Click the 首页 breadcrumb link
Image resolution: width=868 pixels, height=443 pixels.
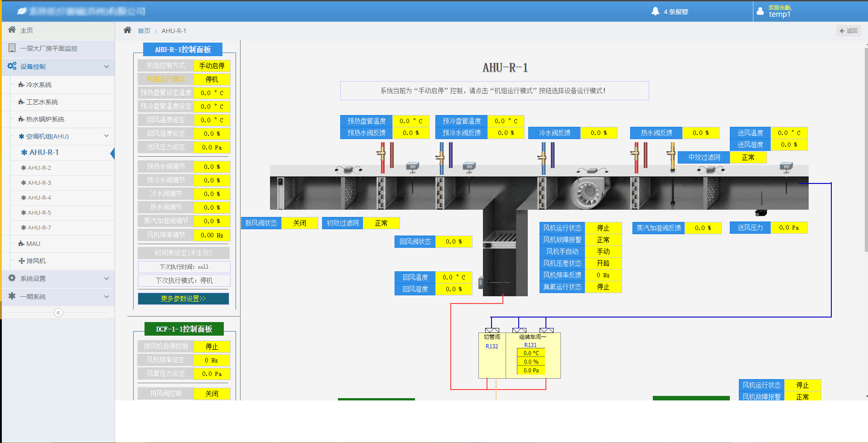coord(144,31)
